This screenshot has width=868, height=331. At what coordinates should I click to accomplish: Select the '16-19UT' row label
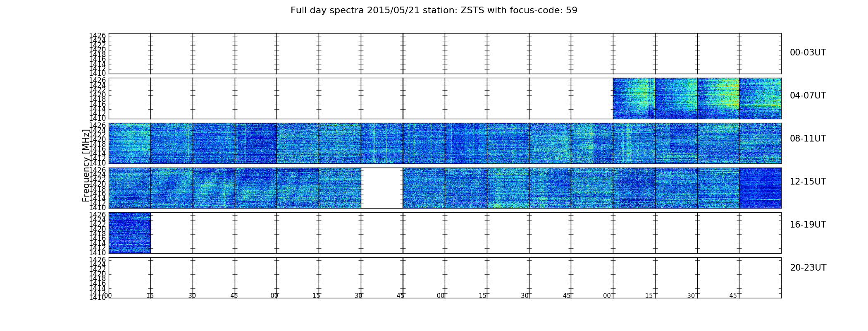click(808, 225)
